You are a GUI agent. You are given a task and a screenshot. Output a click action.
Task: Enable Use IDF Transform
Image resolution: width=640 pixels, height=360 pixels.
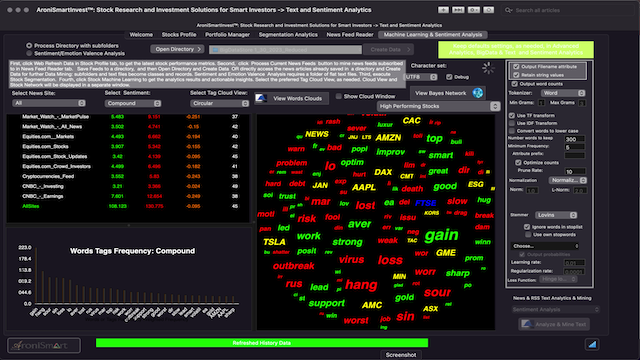pos(512,123)
